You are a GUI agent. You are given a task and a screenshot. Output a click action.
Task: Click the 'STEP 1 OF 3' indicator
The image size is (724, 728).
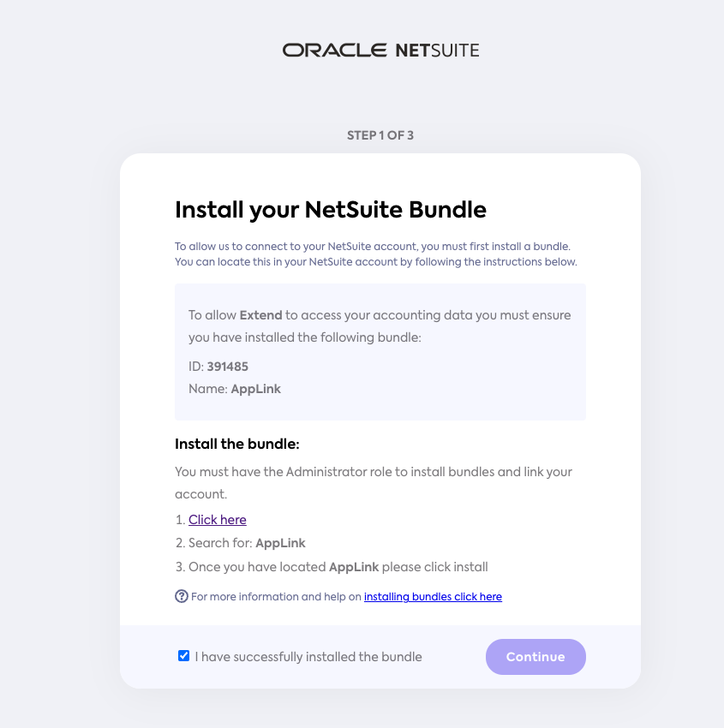coord(380,135)
